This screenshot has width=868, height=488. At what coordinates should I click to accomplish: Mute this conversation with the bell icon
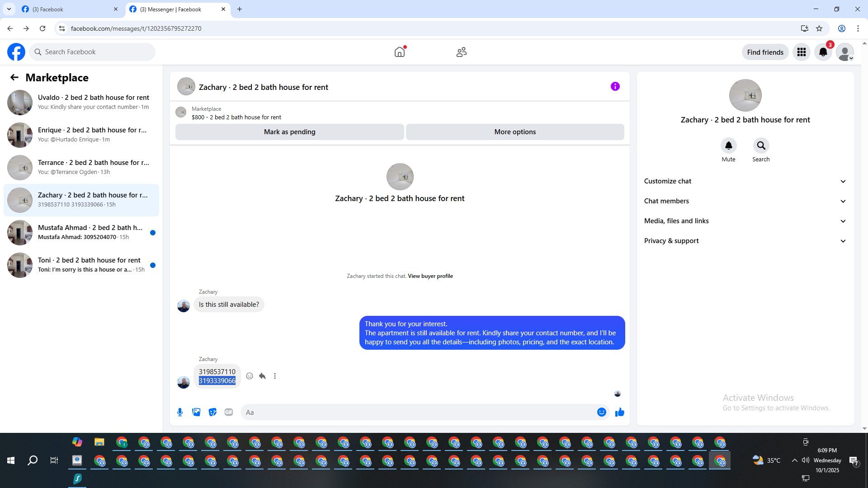[729, 145]
